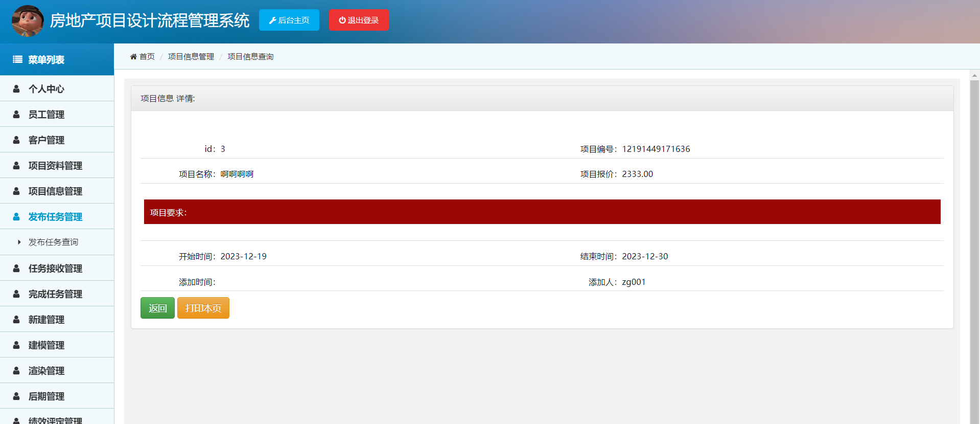Click 项目信息管理 in the breadcrumb

[191, 56]
